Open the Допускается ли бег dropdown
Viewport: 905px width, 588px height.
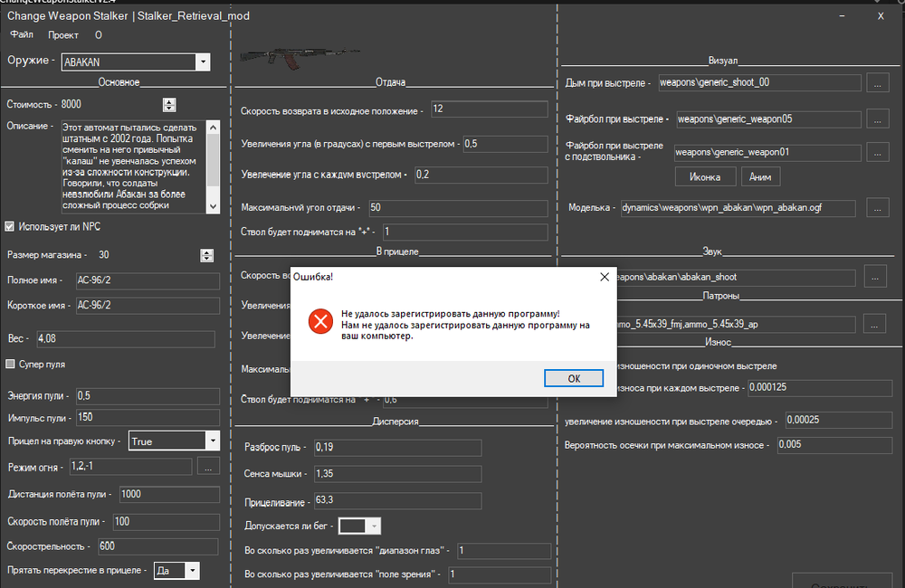375,526
